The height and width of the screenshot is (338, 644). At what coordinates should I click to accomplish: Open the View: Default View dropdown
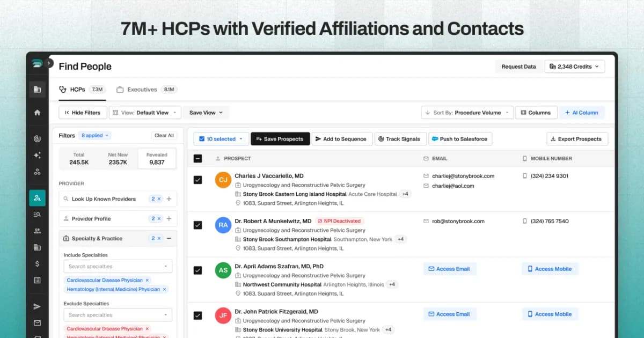(144, 113)
